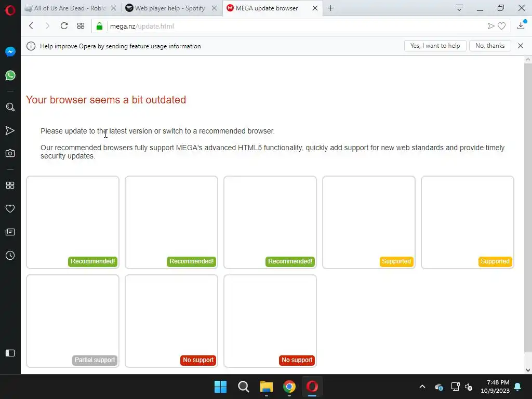Open start page from the toolbar grid icon

pyautogui.click(x=81, y=26)
